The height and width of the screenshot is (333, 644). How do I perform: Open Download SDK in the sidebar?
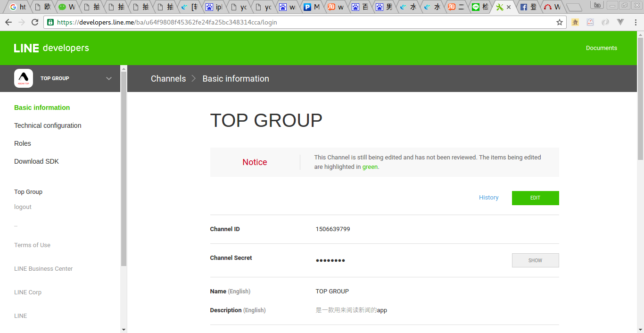point(36,161)
